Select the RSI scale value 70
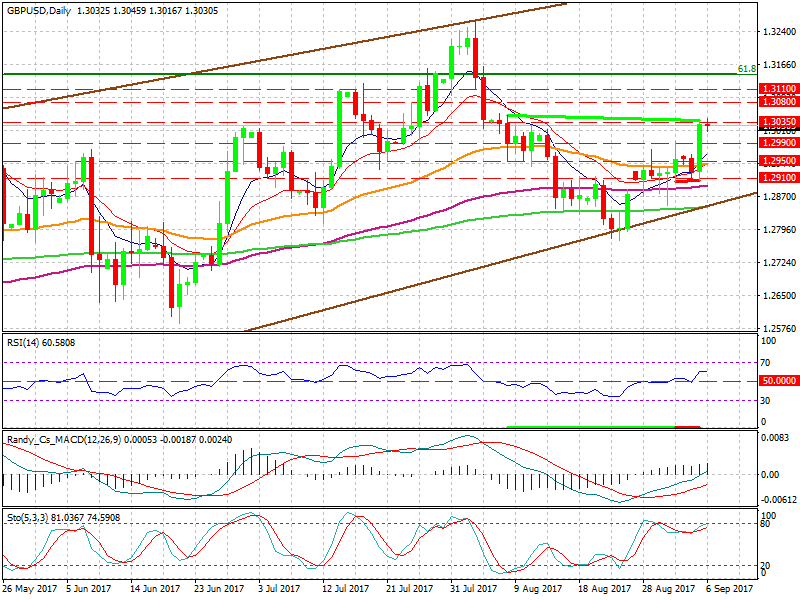 [x=765, y=363]
